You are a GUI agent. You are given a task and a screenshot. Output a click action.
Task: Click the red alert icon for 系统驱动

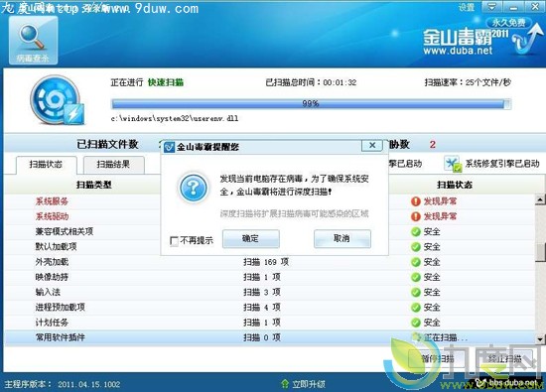click(x=415, y=216)
